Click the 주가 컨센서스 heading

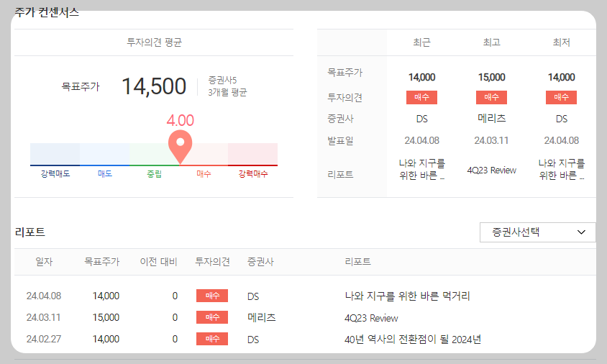47,12
